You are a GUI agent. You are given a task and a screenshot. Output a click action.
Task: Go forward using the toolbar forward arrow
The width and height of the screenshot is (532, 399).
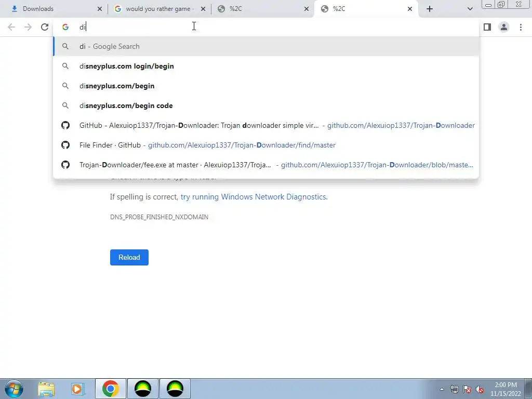tap(28, 27)
